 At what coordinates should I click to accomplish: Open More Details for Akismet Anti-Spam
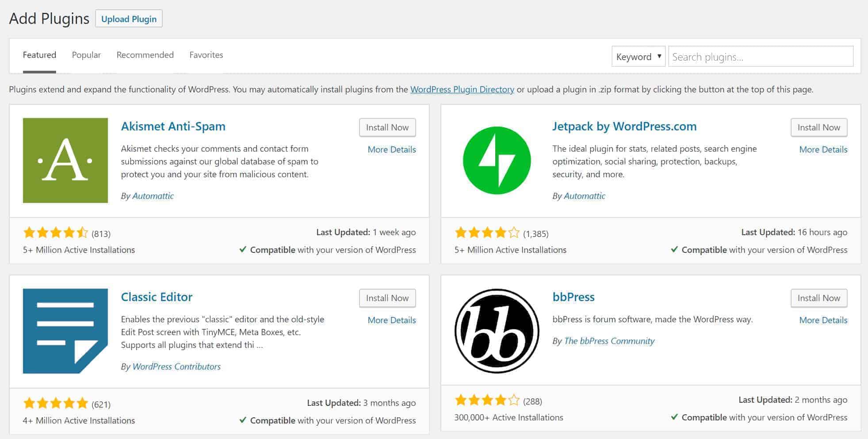pos(392,149)
